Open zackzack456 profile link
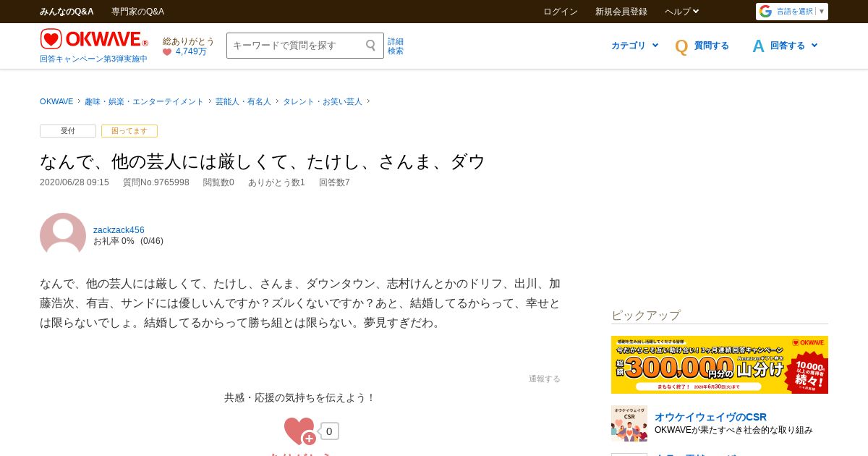This screenshot has height=456, width=868. 119,230
